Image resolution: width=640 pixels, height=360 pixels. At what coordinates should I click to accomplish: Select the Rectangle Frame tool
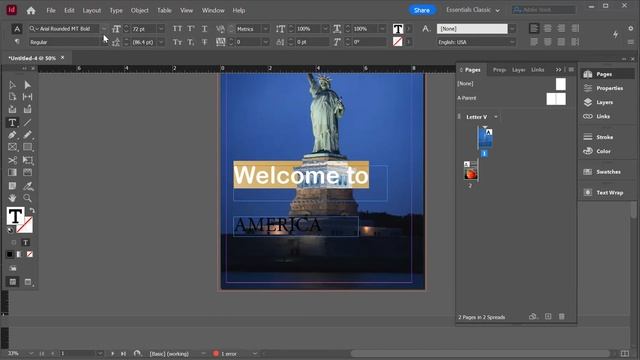[12, 147]
